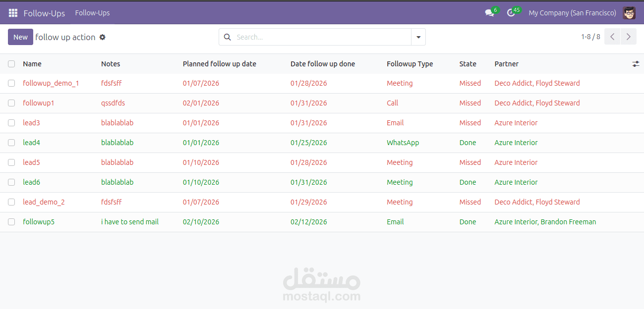Screen dimensions: 644x309
Task: Click the optional columns adjust icon
Action: 636,64
